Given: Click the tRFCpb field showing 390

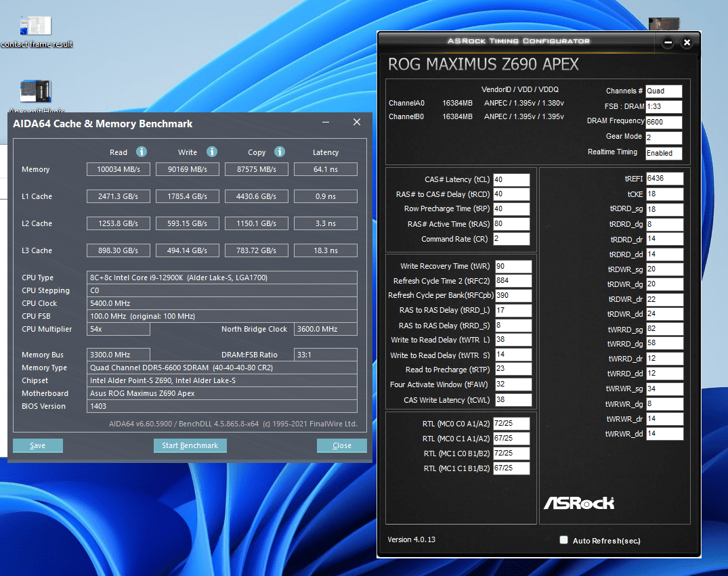Looking at the screenshot, I should [x=513, y=296].
